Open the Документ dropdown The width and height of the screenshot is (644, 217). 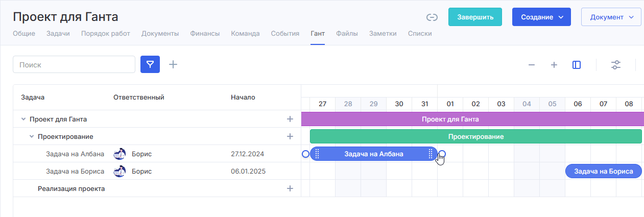611,17
